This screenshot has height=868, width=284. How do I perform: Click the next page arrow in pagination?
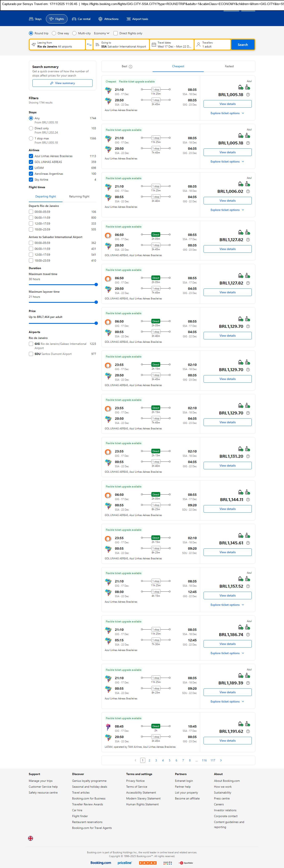coord(221,760)
